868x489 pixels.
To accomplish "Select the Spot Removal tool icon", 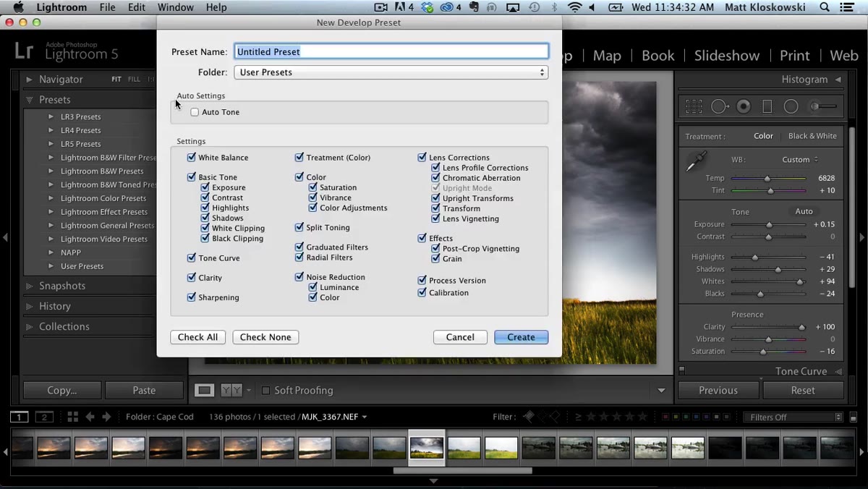I will coord(720,106).
